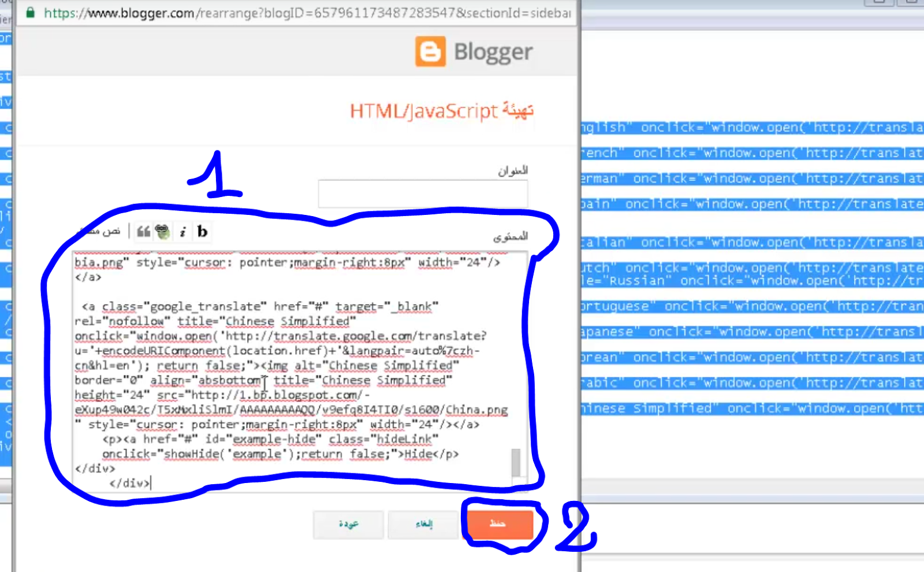
Task: Click the orange Save button
Action: (x=498, y=524)
